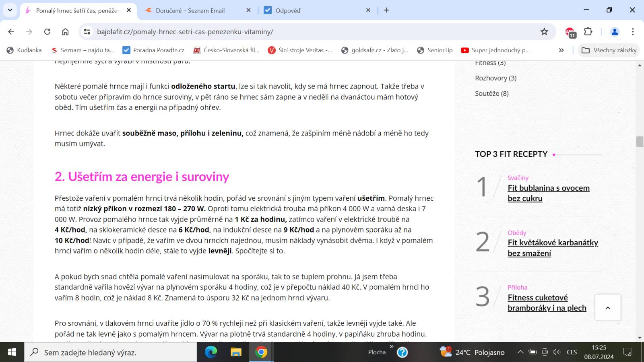The width and height of the screenshot is (644, 362).
Task: Open the Chrome three-dot menu
Action: pyautogui.click(x=633, y=32)
